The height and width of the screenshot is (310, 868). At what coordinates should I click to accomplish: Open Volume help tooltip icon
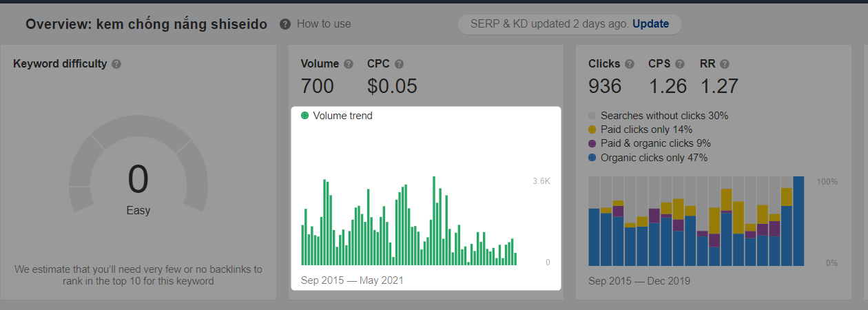point(349,64)
